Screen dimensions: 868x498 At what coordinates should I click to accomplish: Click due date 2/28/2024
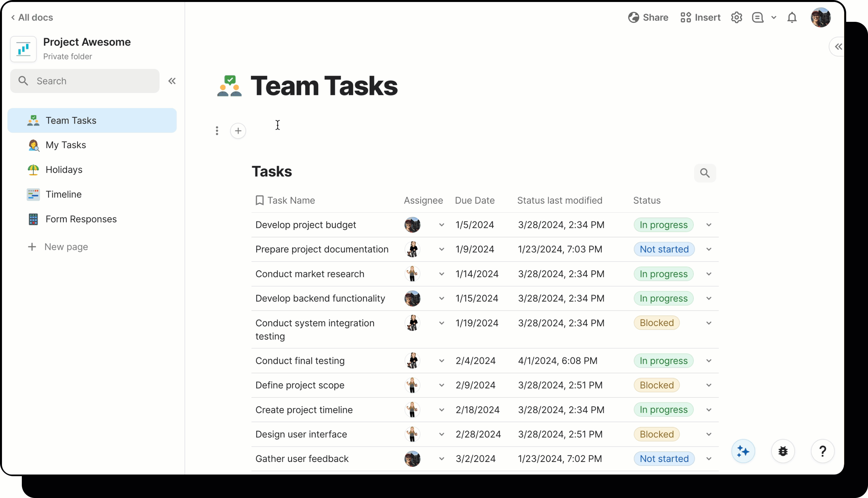pos(478,434)
